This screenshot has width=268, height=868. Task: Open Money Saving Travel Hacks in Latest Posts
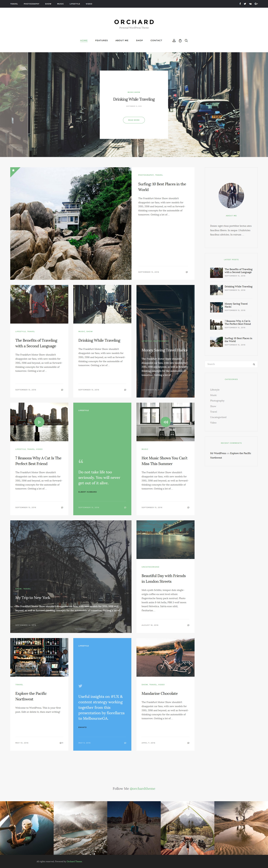(x=236, y=305)
